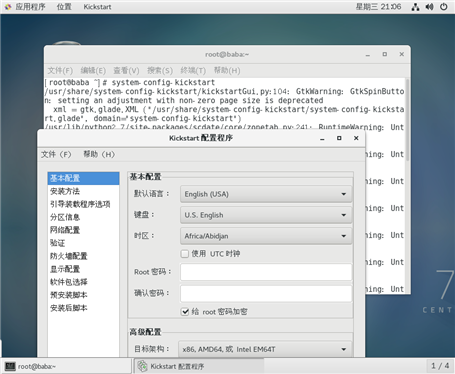The image size is (455, 374).
Task: Open the power menu icon in top panel
Action: (444, 7)
